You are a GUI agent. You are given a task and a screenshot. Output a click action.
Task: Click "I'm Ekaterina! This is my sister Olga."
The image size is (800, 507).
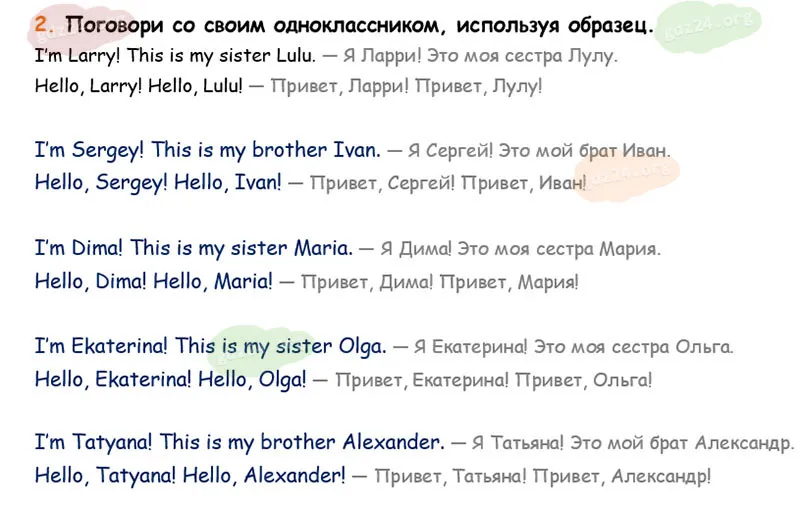[x=210, y=347]
